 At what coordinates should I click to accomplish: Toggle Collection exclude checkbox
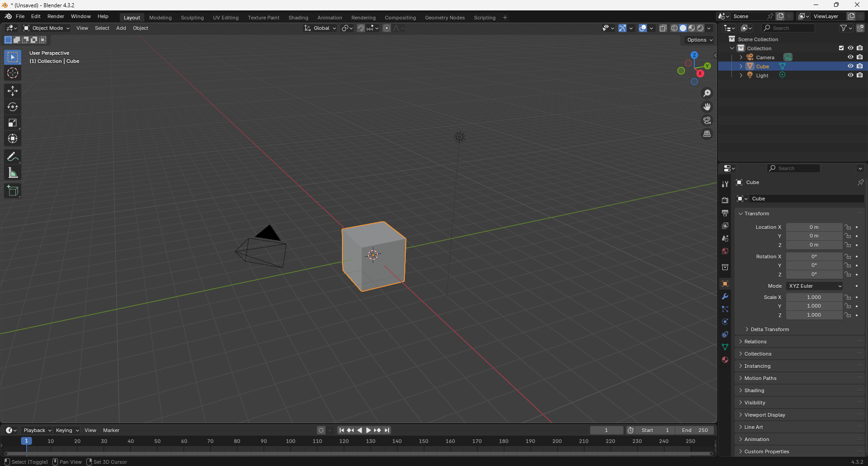841,48
